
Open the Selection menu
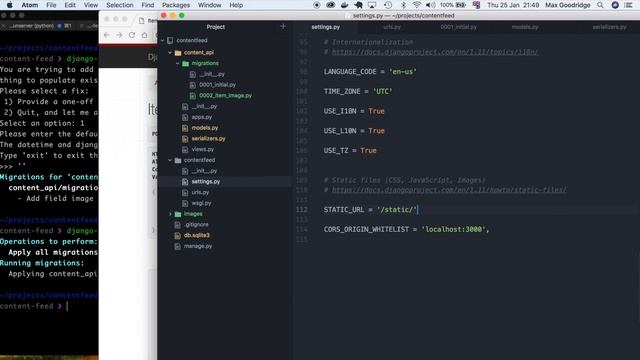pos(120,5)
